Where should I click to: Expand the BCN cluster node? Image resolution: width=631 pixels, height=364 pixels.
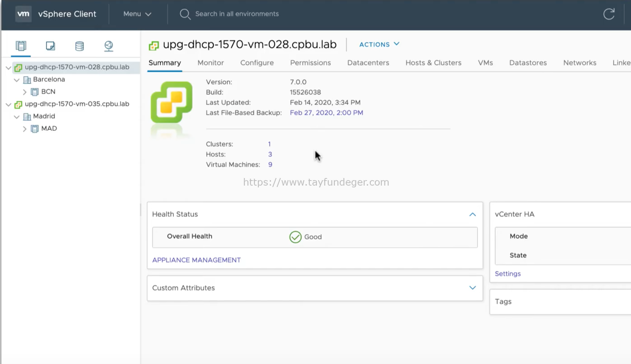click(24, 92)
